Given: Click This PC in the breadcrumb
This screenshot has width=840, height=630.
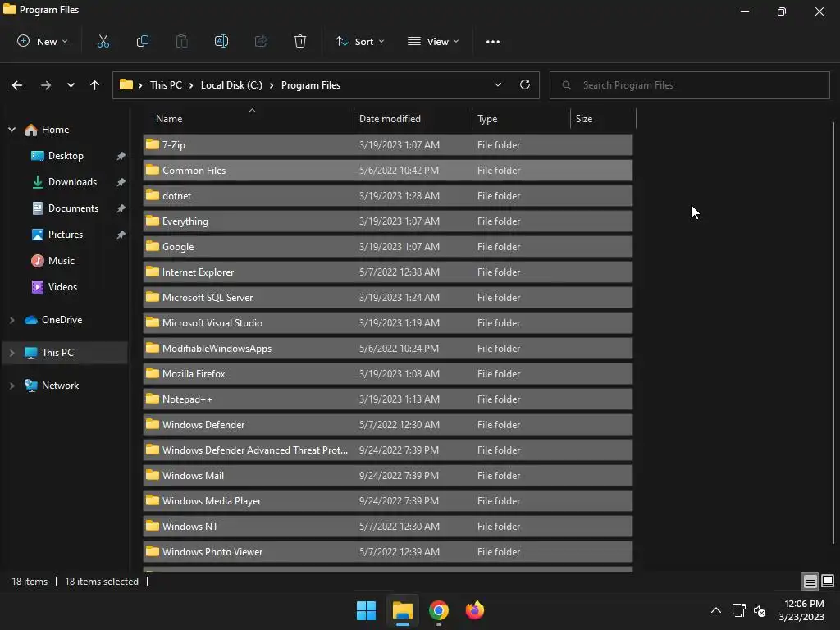Looking at the screenshot, I should 166,85.
